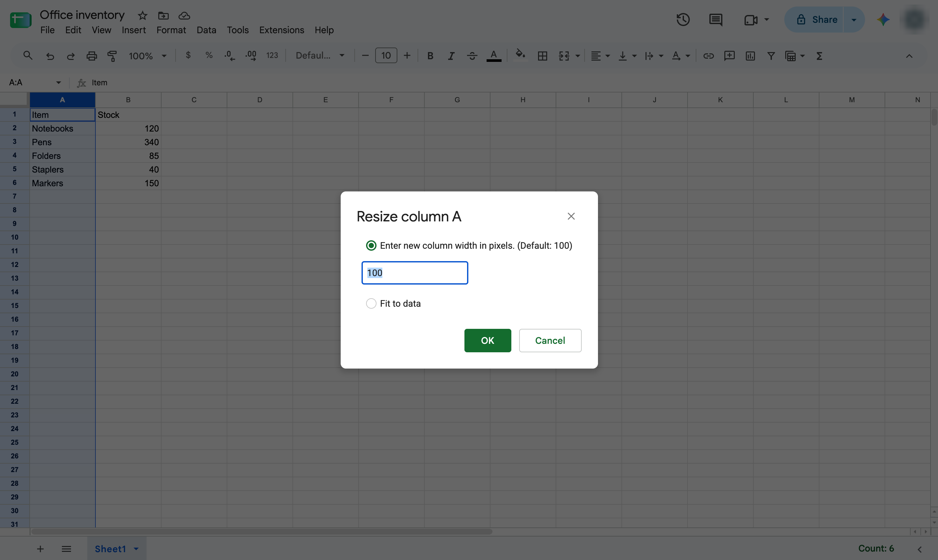The width and height of the screenshot is (938, 560).
Task: Click the functions sigma icon
Action: 819,56
